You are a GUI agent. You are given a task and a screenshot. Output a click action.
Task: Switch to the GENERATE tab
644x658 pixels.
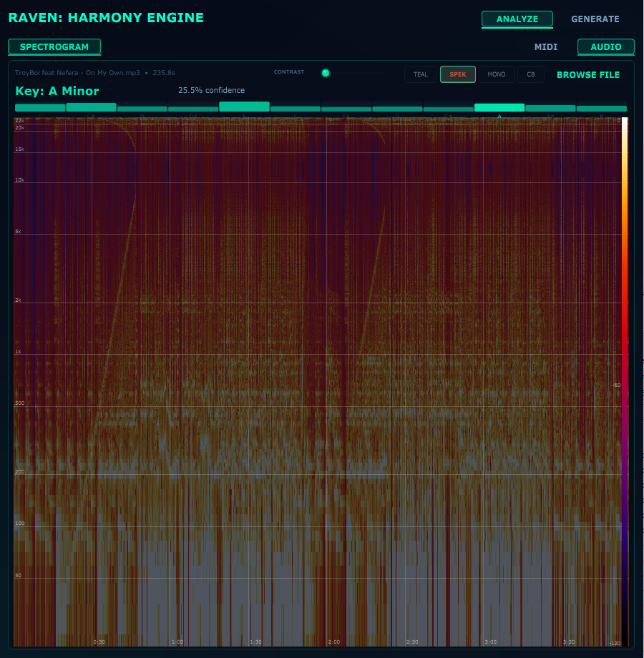pos(595,19)
